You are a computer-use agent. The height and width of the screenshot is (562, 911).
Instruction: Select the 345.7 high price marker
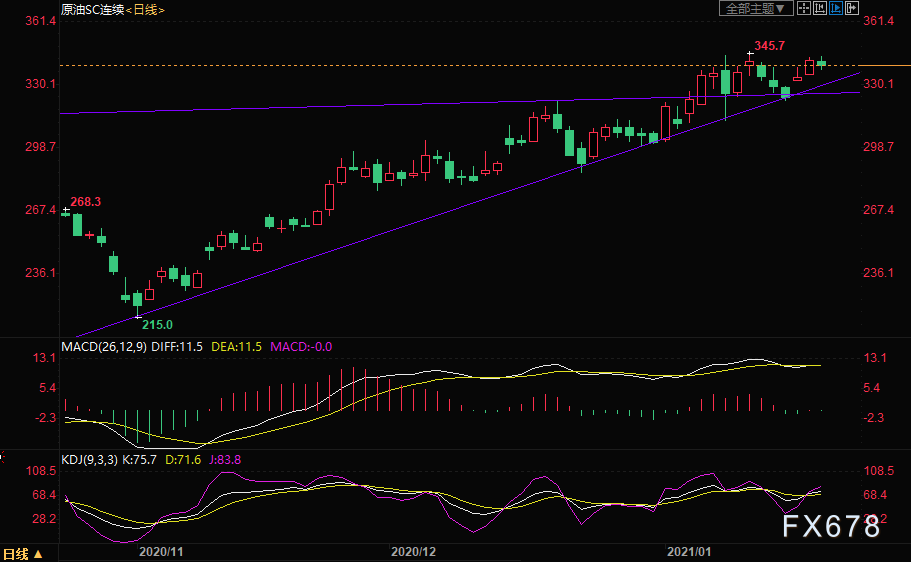tap(769, 45)
